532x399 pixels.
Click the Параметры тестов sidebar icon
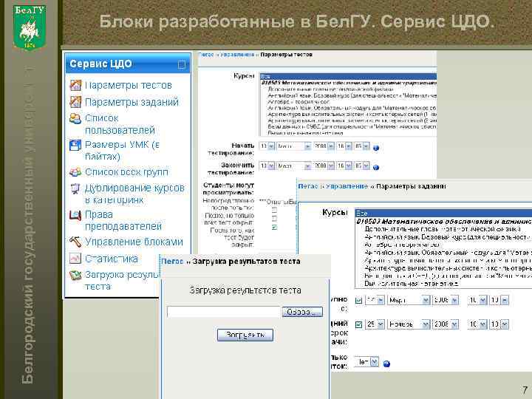(75, 85)
